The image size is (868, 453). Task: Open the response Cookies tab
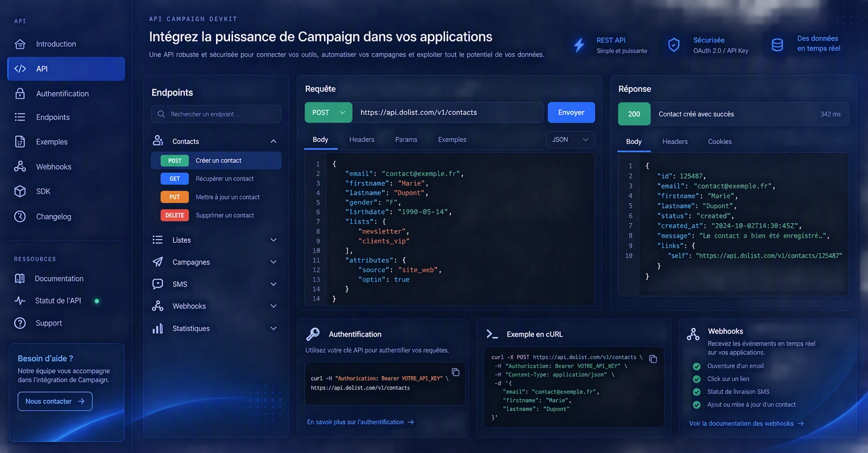tap(719, 141)
